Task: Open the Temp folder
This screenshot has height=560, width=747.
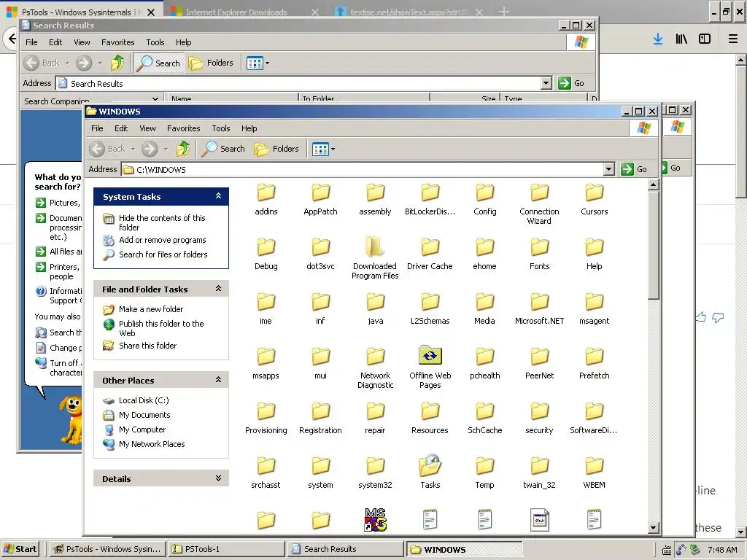Action: 484,473
